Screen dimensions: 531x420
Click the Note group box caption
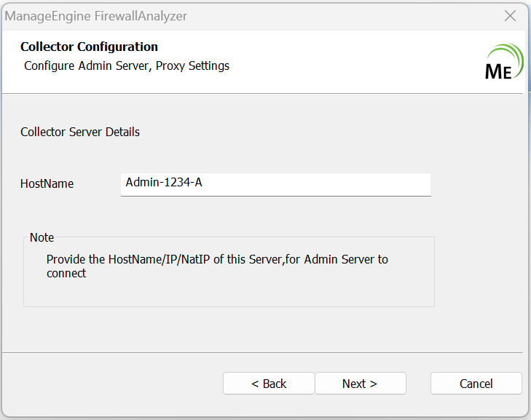coord(42,237)
